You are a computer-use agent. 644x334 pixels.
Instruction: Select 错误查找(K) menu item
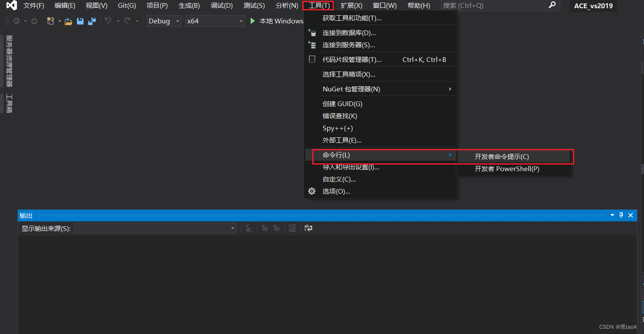coord(381,116)
